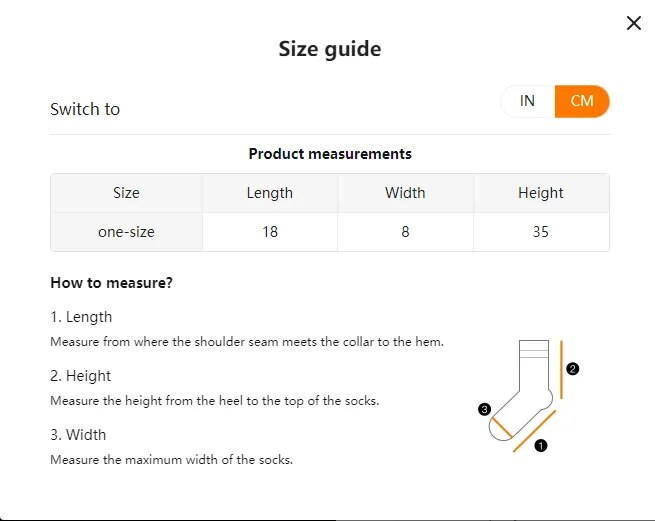Click the '3. Width' instruction label
This screenshot has width=655, height=521.
tap(78, 435)
